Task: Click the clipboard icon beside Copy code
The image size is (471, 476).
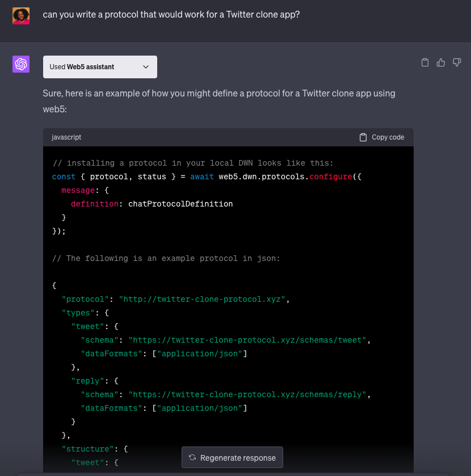Action: [363, 137]
